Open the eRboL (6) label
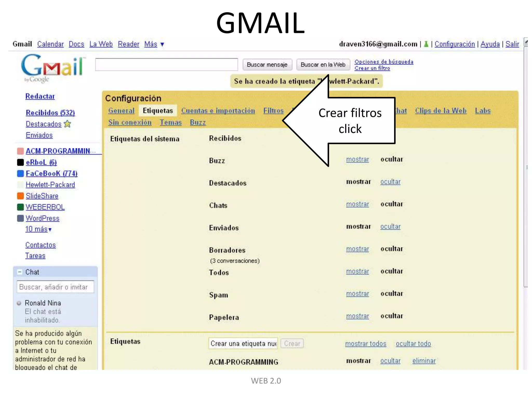Image resolution: width=532 pixels, height=399 pixels. pos(41,162)
